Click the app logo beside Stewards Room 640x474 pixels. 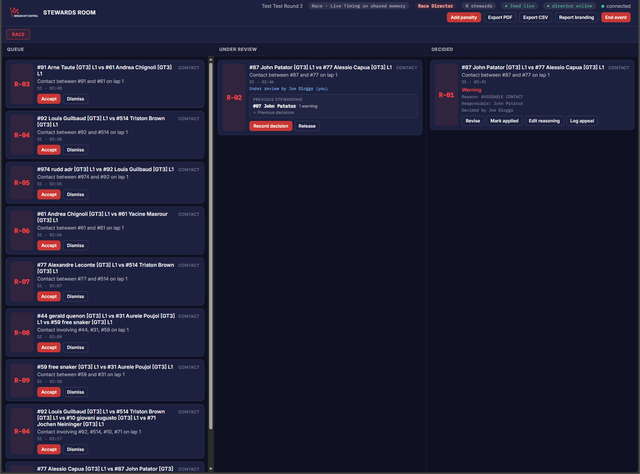point(23,12)
